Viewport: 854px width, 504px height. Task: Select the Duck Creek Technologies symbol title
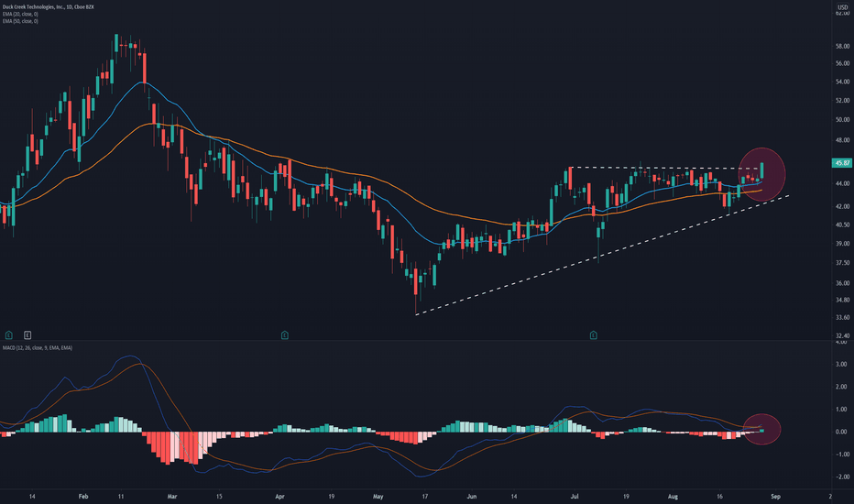(x=48, y=7)
